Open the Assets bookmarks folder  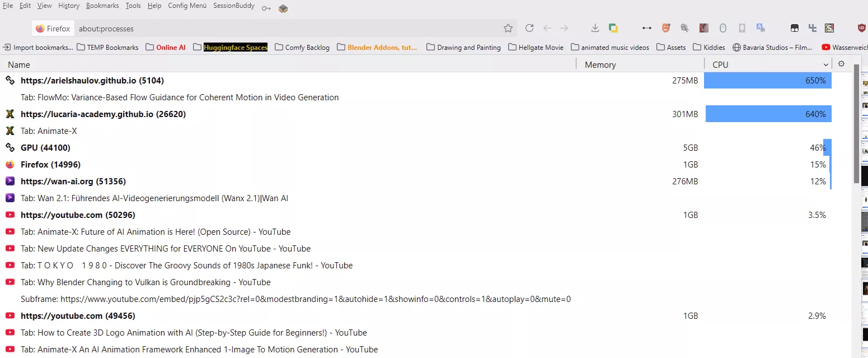point(671,48)
